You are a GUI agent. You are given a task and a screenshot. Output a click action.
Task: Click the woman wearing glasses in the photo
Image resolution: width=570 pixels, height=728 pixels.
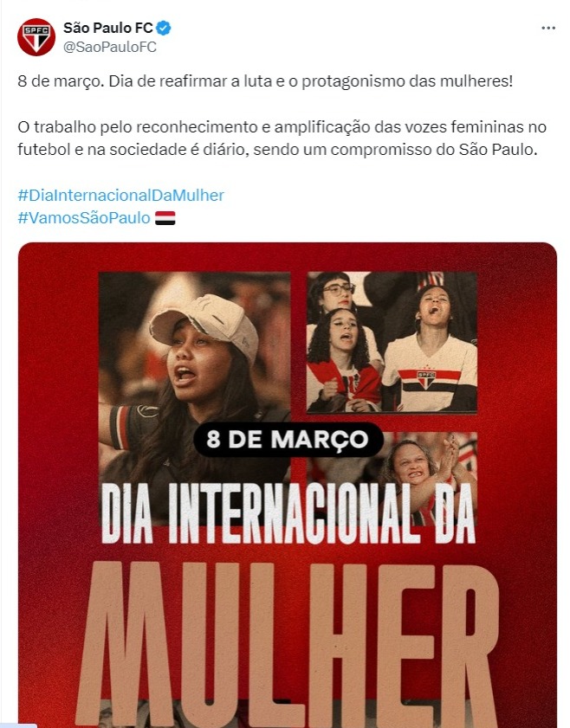point(335,292)
